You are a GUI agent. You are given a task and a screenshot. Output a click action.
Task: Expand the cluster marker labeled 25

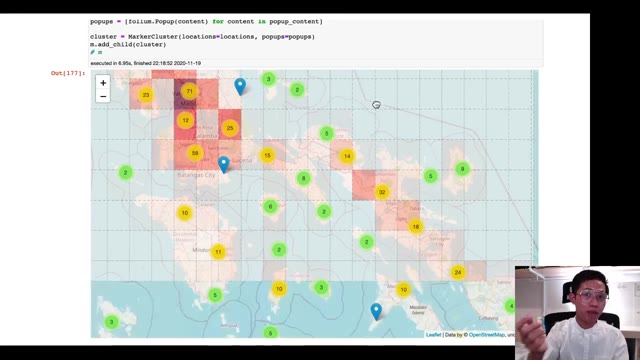tap(230, 128)
